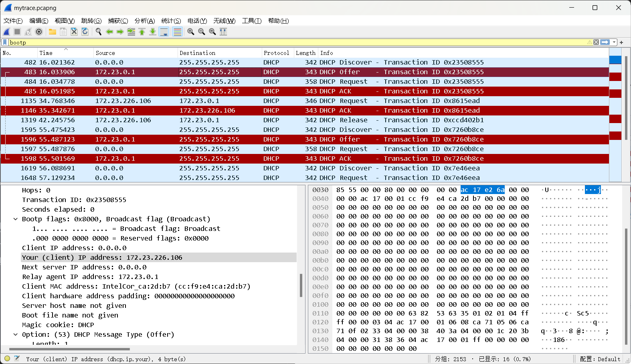Click the expert information circle in status bar

pos(7,359)
